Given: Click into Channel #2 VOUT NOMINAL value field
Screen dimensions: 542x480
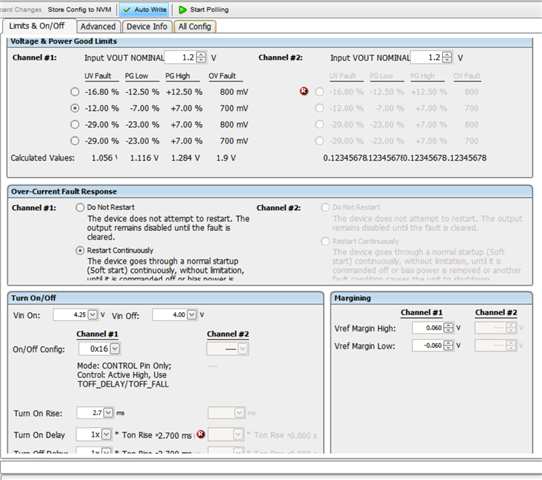Looking at the screenshot, I should click(427, 57).
